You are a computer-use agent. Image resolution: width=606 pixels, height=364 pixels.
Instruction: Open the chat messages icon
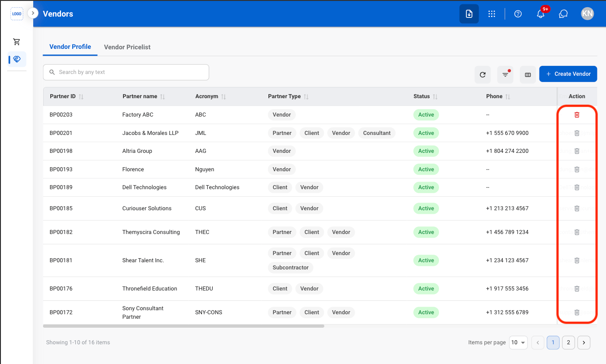click(x=563, y=14)
